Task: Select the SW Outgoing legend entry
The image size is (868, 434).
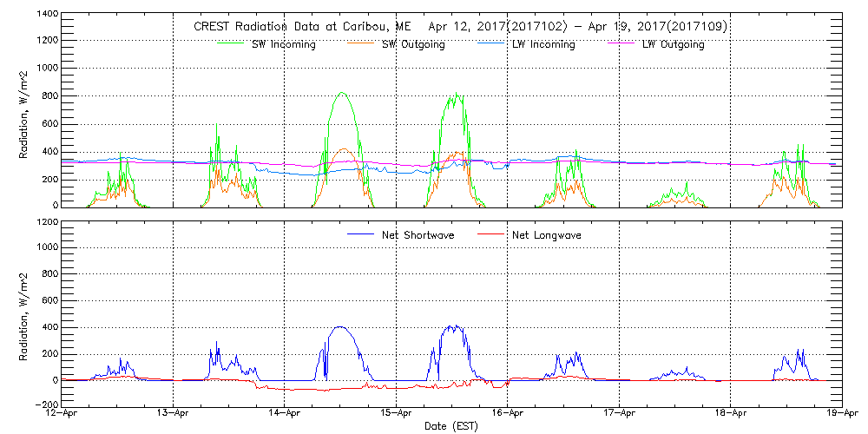Action: [413, 45]
